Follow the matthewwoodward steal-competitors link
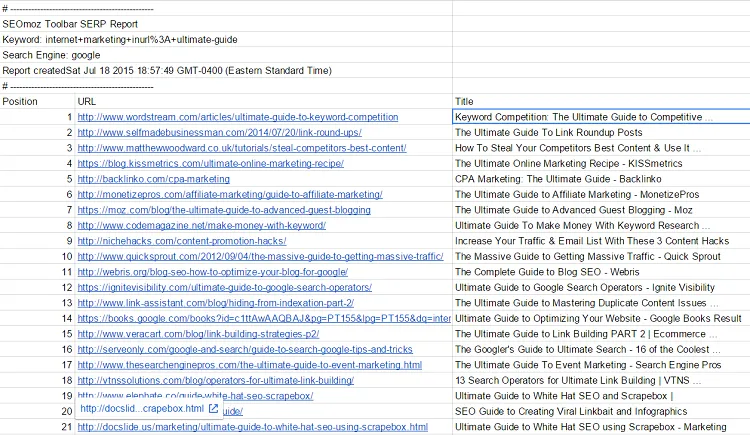 pos(242,148)
